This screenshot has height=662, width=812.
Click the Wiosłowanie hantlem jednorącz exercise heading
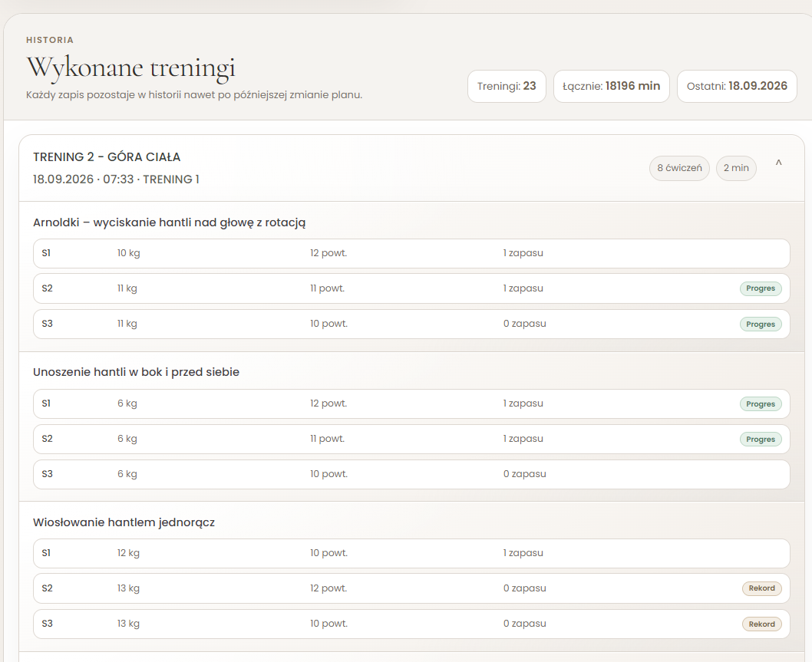click(x=124, y=522)
